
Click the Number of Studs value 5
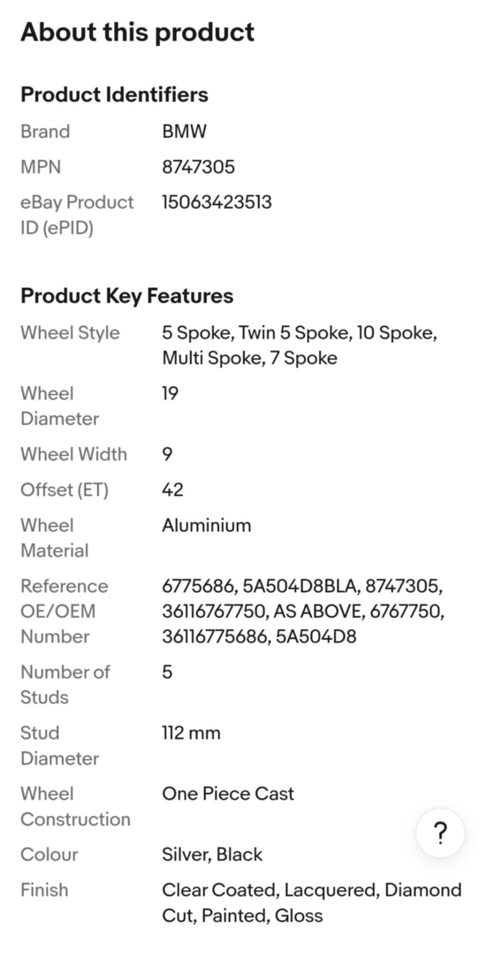[167, 672]
